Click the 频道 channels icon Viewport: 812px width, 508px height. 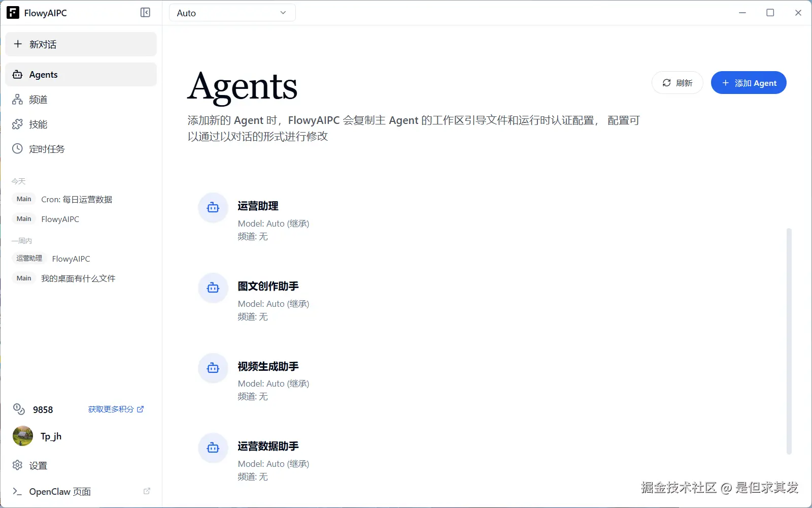click(17, 100)
